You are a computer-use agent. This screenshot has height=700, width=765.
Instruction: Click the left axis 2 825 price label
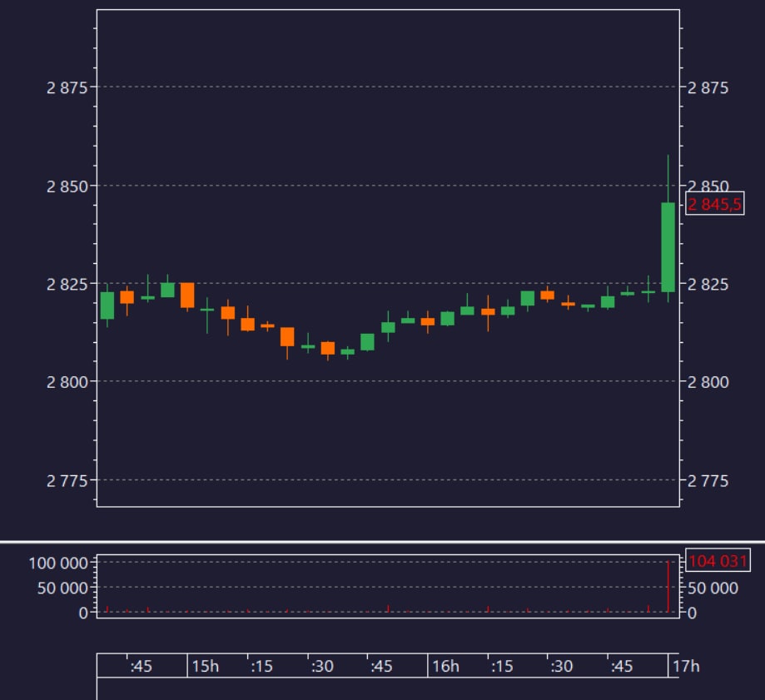[67, 284]
